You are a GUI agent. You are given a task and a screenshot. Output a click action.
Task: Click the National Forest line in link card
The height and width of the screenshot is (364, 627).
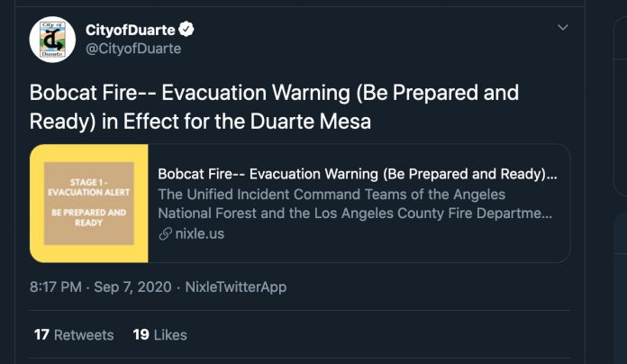355,214
